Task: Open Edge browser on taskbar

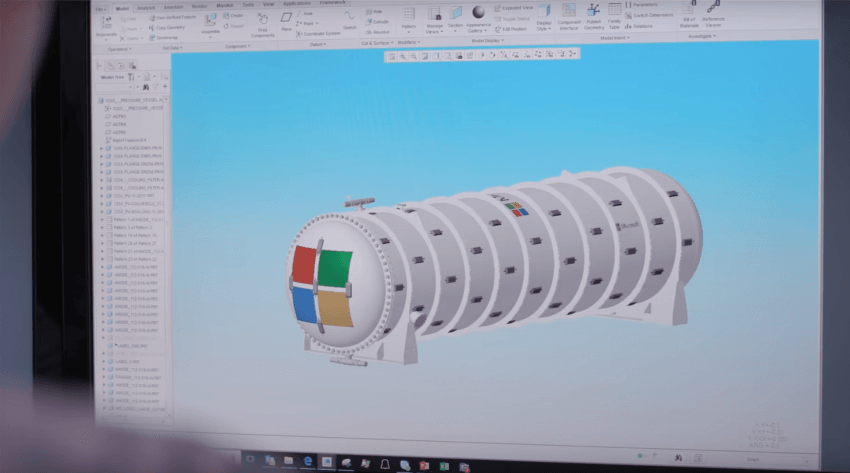Action: tap(307, 461)
